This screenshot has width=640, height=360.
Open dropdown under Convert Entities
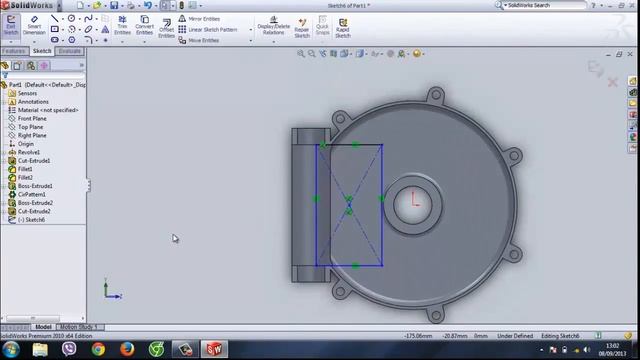point(144,42)
